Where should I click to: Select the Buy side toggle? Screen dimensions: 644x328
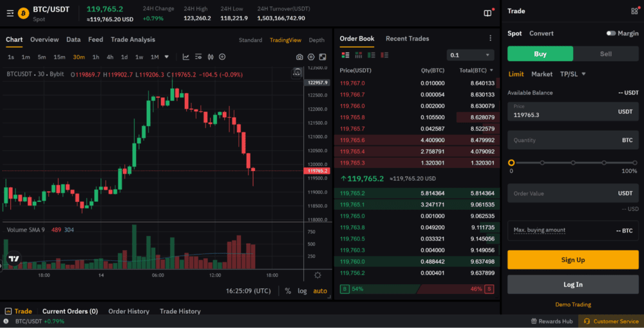pyautogui.click(x=540, y=54)
